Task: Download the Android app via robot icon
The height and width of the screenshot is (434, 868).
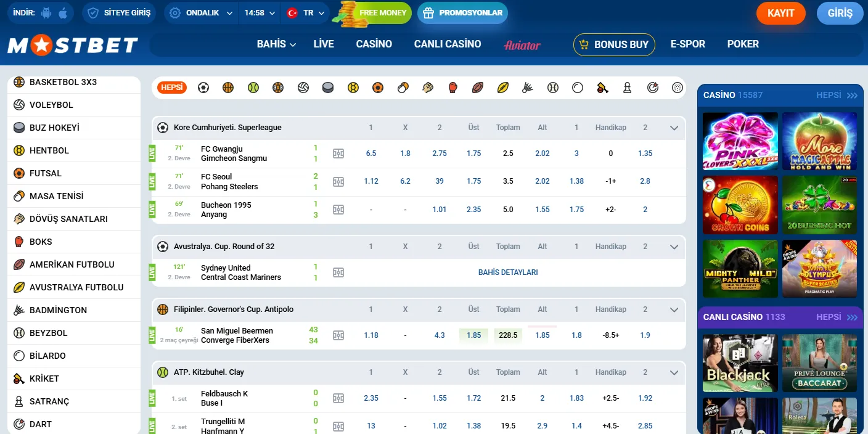Action: [x=46, y=12]
